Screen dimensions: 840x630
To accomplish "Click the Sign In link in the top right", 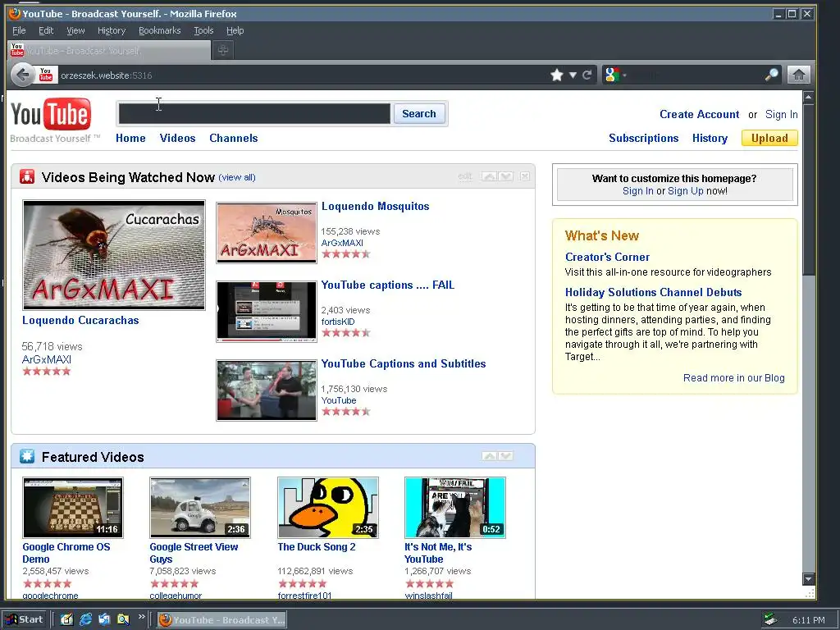I will (x=781, y=114).
